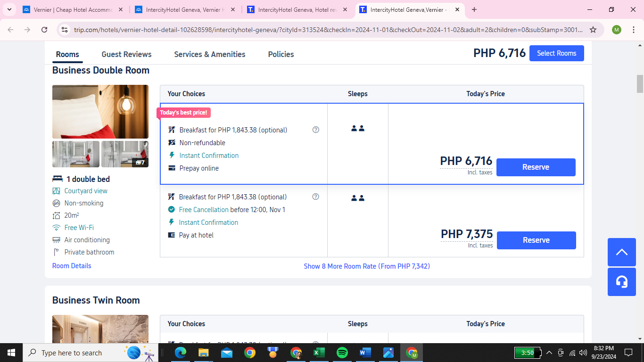Expand Show 8 More Room Rate
The height and width of the screenshot is (362, 644).
[x=367, y=266]
